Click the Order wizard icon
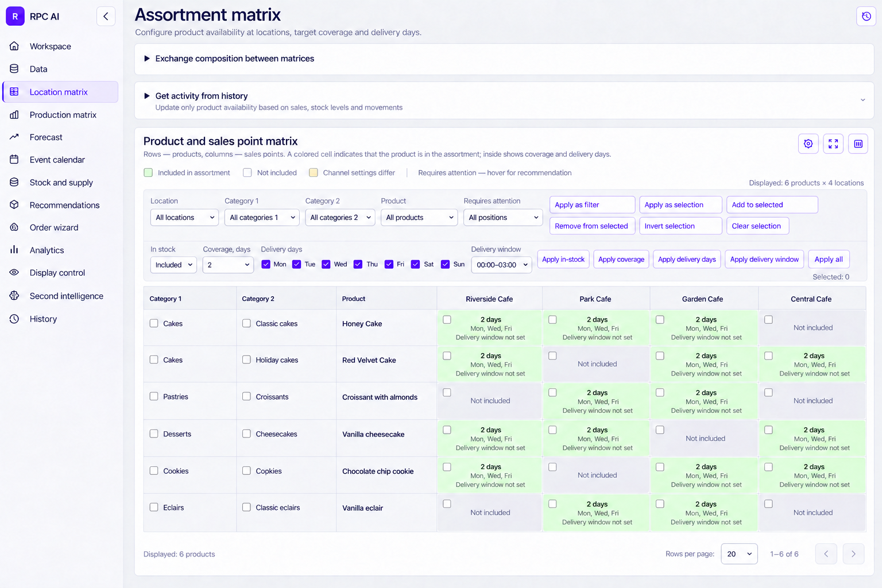This screenshot has width=882, height=588. click(x=14, y=227)
